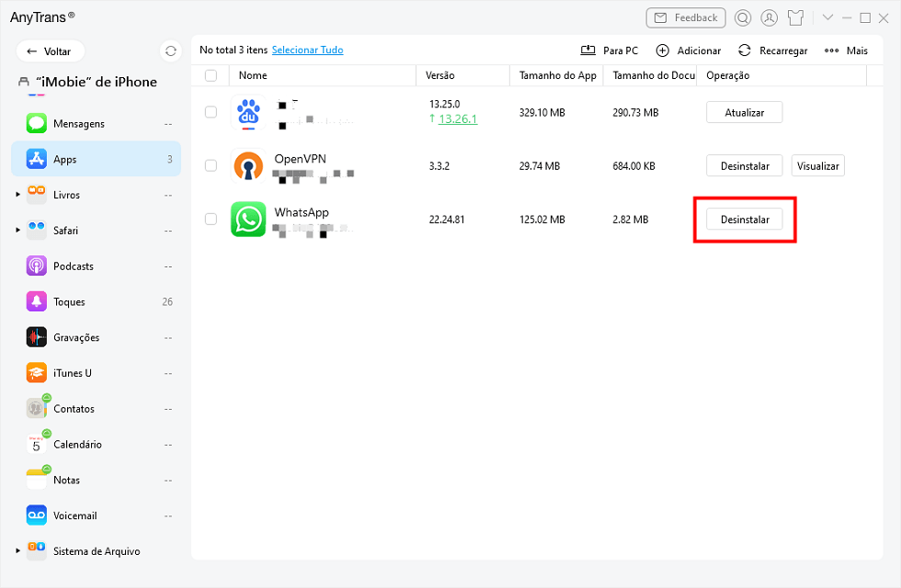Click the Selecionar Tudo link

307,50
